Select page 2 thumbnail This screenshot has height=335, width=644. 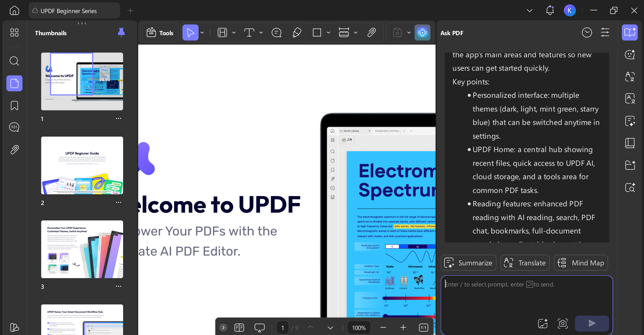[82, 165]
